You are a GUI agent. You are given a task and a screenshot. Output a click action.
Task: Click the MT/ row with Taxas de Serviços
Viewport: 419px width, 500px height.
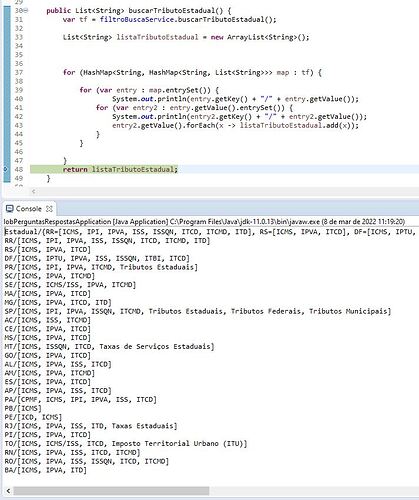coord(109,347)
